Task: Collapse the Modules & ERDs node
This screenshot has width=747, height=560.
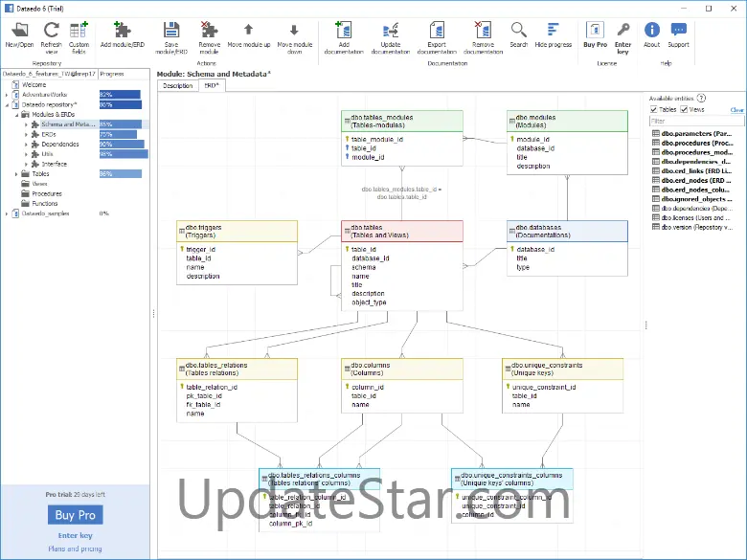Action: click(x=16, y=114)
